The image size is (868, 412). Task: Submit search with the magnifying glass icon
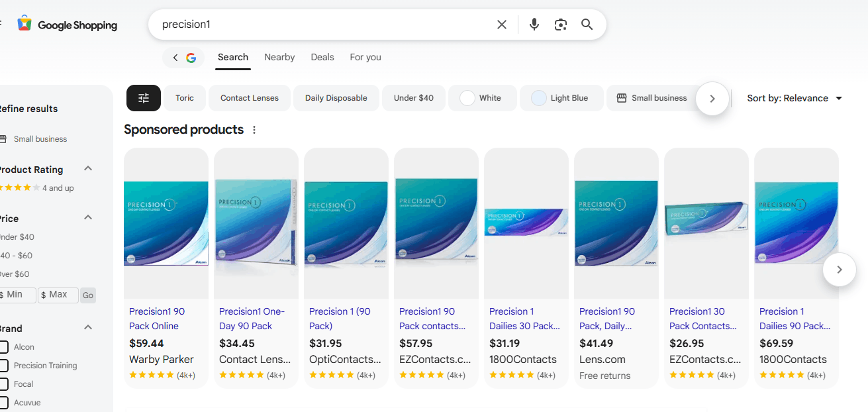pyautogui.click(x=587, y=25)
